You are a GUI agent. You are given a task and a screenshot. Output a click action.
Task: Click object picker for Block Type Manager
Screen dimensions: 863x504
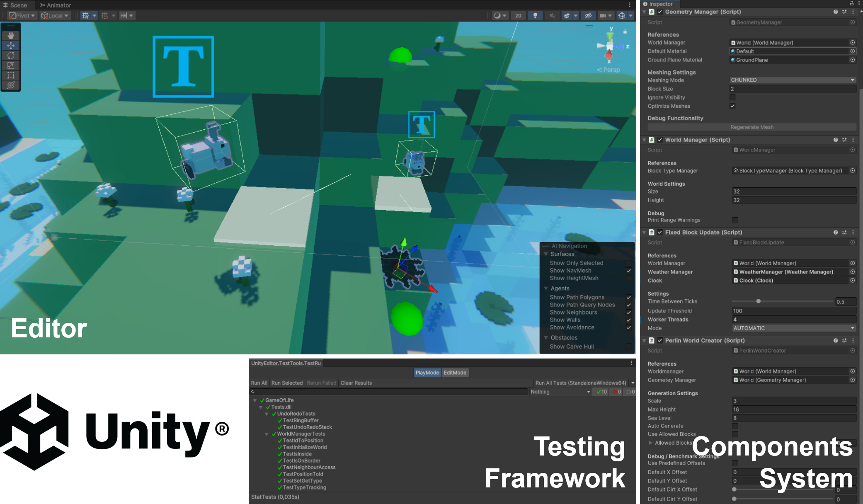853,171
